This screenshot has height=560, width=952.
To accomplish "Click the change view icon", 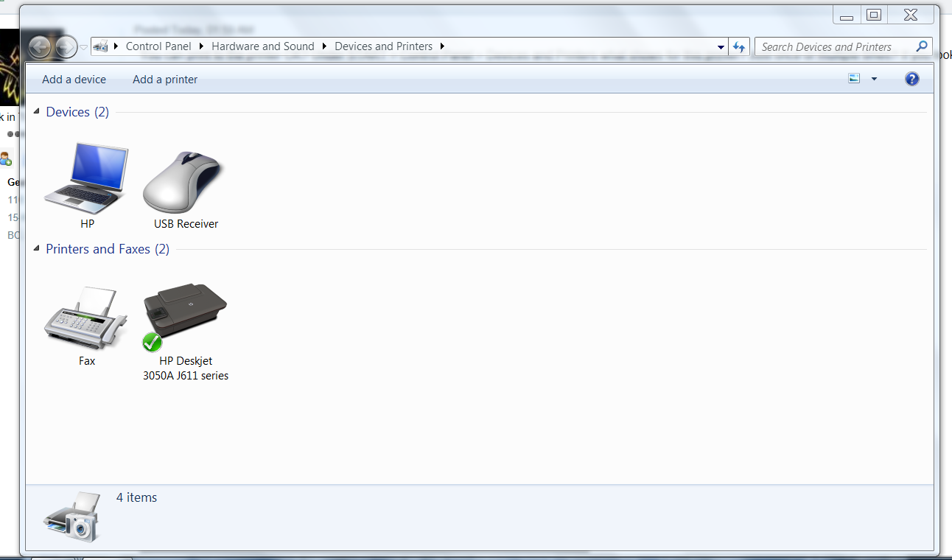I will coord(854,79).
